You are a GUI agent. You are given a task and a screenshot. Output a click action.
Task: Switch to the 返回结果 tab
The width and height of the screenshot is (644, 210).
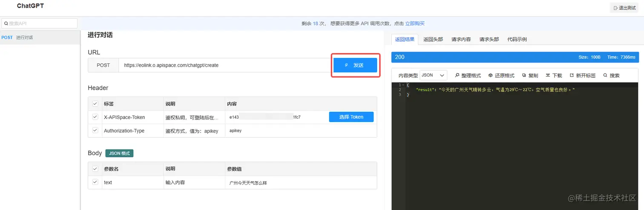405,39
